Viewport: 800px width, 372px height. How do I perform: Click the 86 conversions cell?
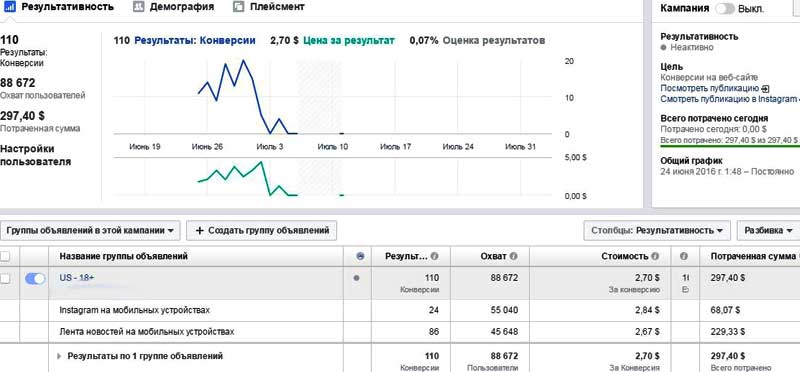[x=434, y=332]
